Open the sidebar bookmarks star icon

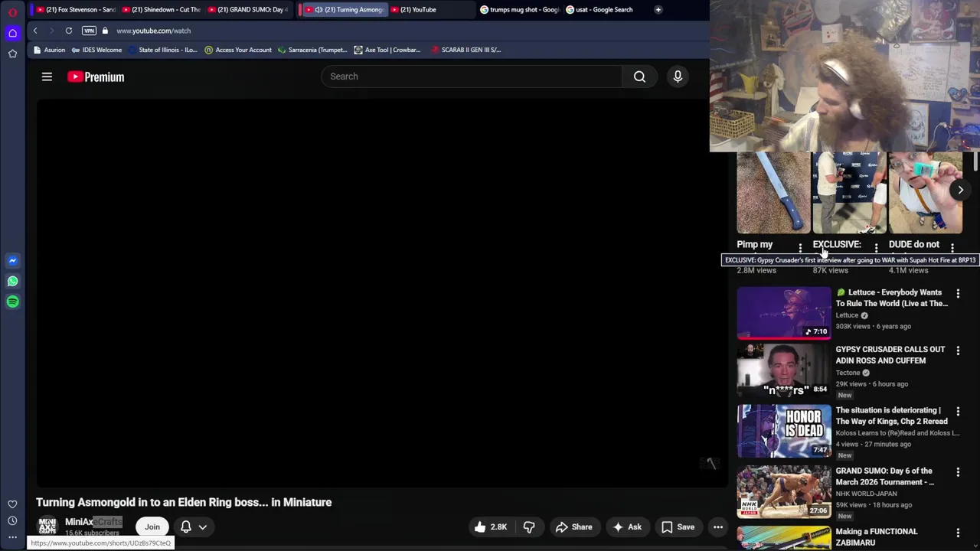pyautogui.click(x=12, y=54)
